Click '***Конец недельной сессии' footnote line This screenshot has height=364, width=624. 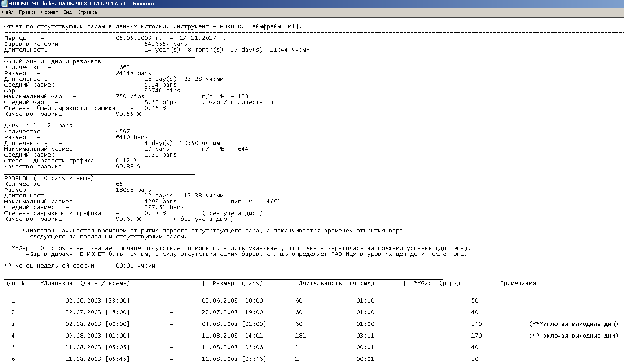point(49,266)
